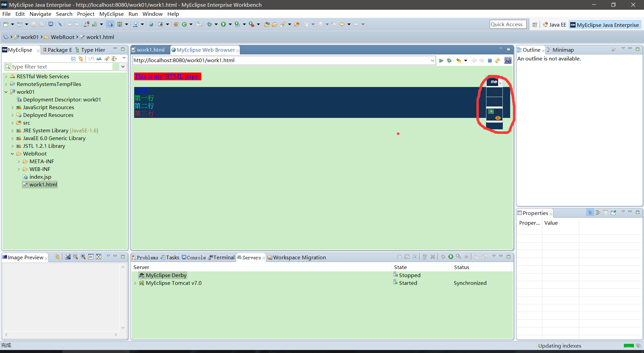Image resolution: width=644 pixels, height=353 pixels.
Task: Click the New file wizard toolbar icon
Action: [x=6, y=24]
